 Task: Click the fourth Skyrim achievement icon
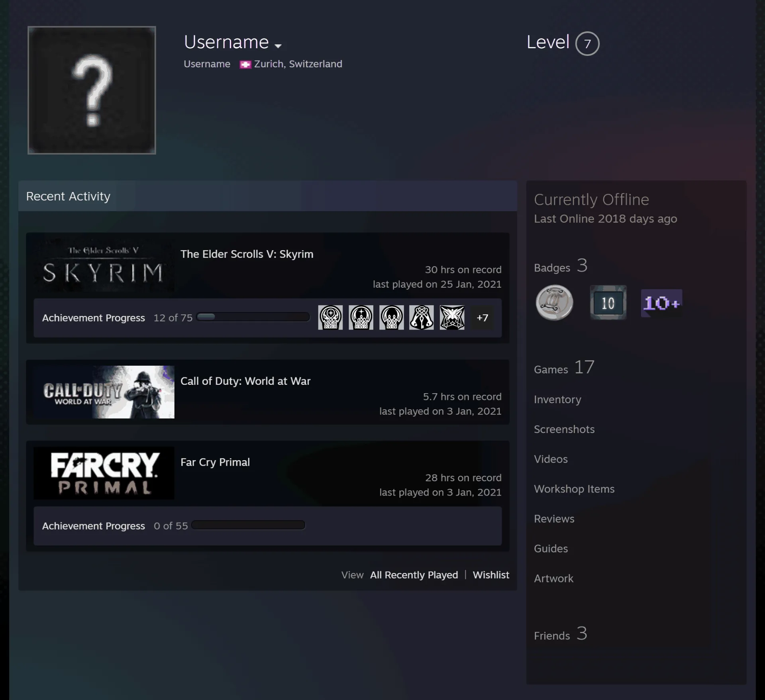click(422, 318)
